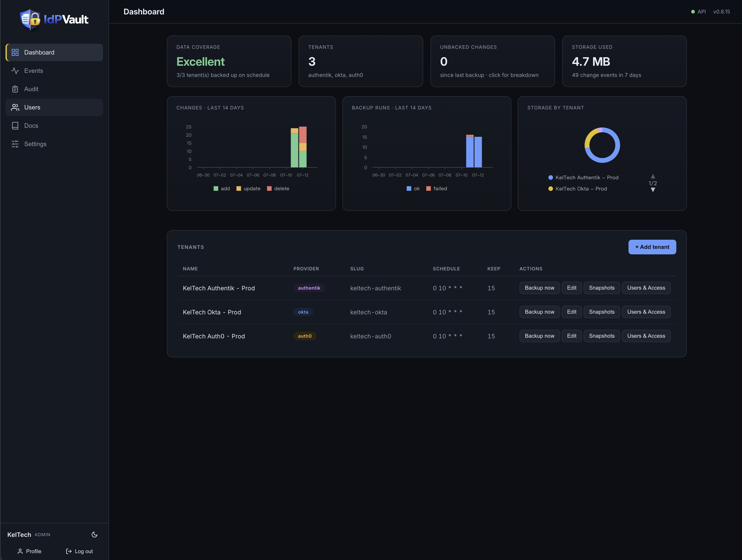Viewport: 742px width, 560px height.
Task: Click Log out
Action: point(79,551)
